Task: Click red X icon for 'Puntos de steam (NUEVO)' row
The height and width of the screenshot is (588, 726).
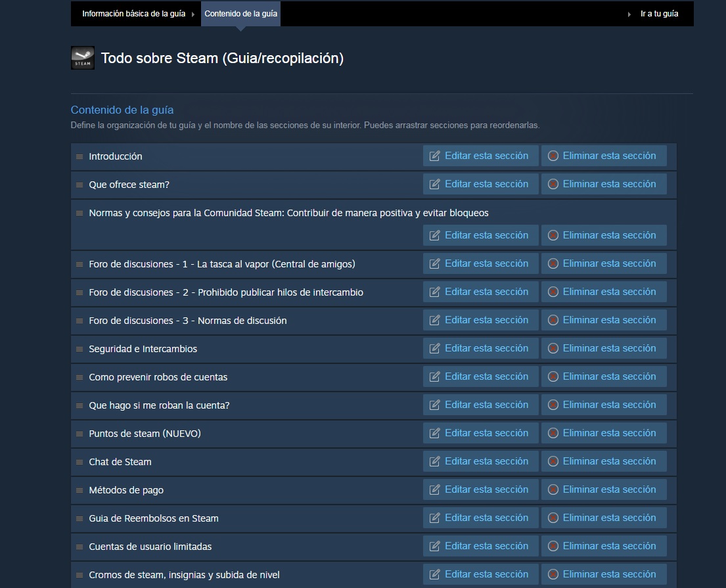Action: [553, 433]
